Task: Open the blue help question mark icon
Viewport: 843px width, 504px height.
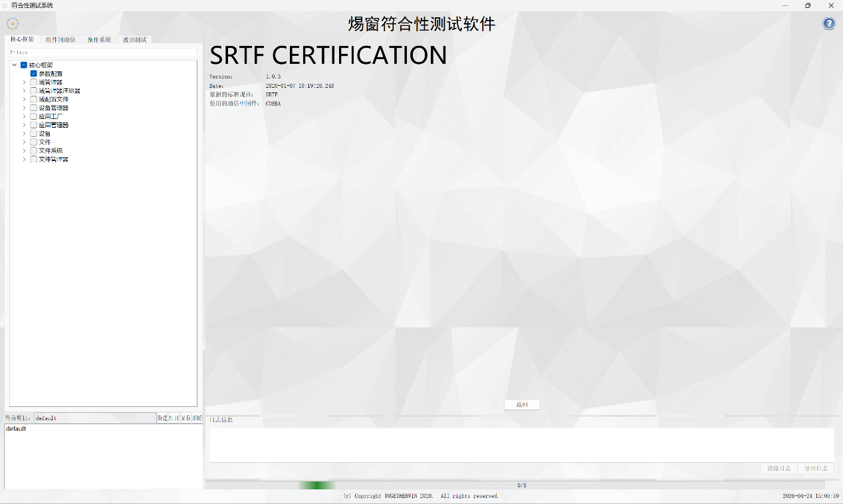Action: tap(829, 24)
